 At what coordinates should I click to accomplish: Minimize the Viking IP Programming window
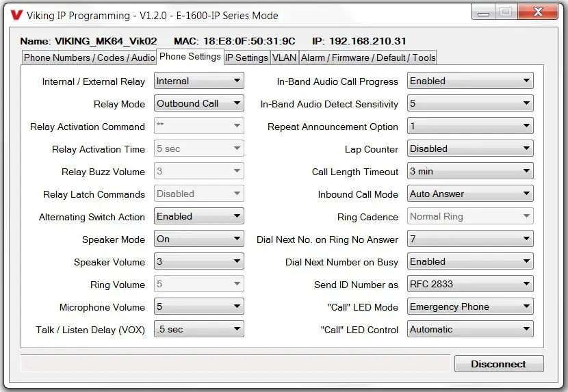point(483,13)
